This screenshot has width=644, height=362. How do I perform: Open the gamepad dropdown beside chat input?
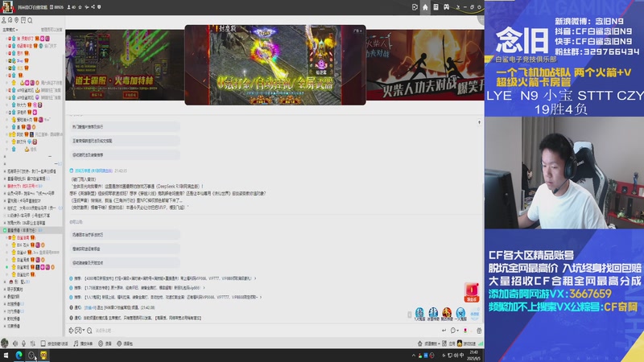click(80, 331)
